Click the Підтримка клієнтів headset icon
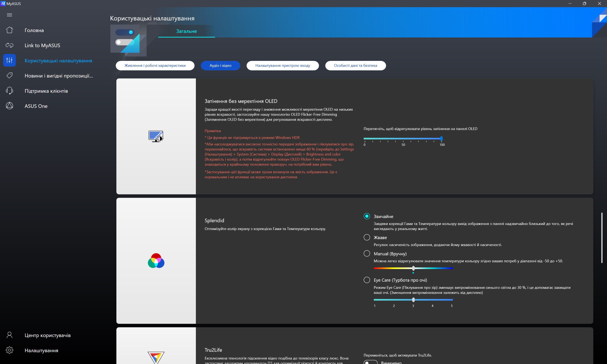This screenshot has height=364, width=607. 9,91
